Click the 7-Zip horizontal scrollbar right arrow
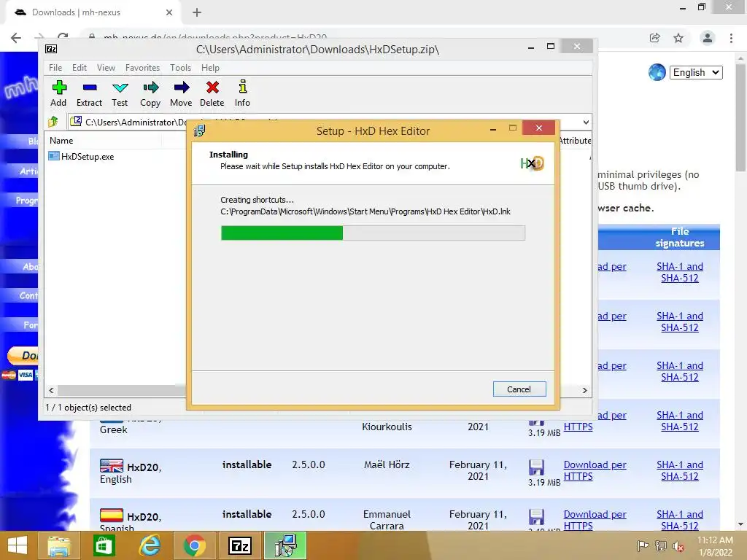 [585, 391]
